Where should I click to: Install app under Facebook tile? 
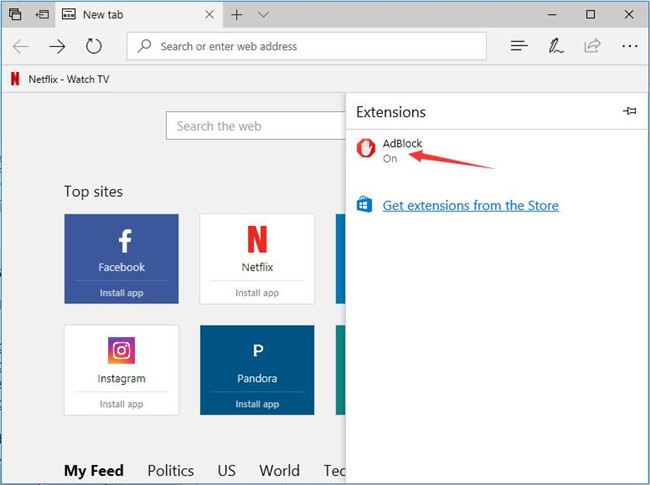tap(121, 293)
